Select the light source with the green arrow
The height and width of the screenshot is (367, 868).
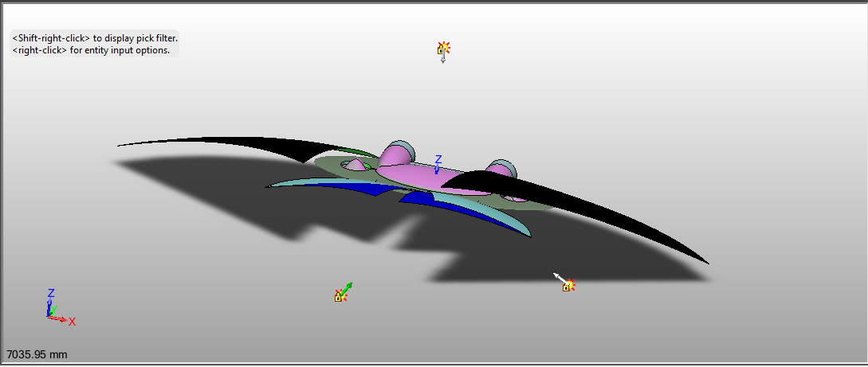coord(341,295)
